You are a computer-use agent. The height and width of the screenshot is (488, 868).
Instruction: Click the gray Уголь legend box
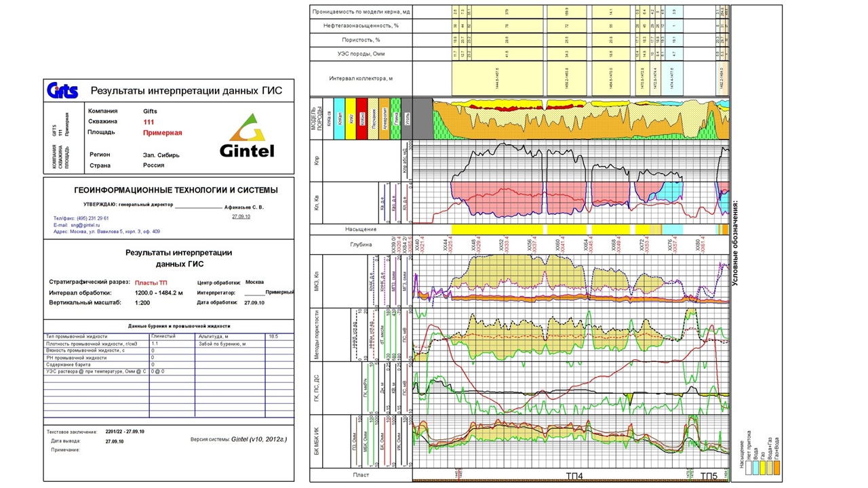pyautogui.click(x=406, y=119)
